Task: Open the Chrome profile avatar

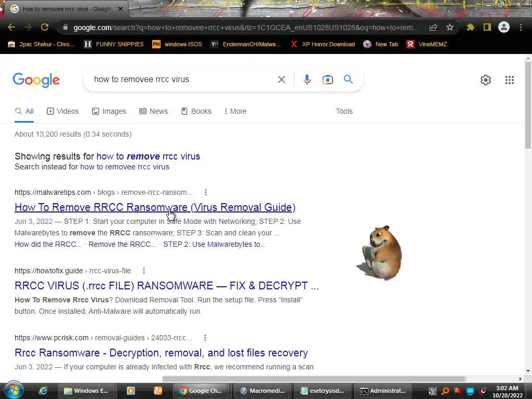Action: point(504,27)
